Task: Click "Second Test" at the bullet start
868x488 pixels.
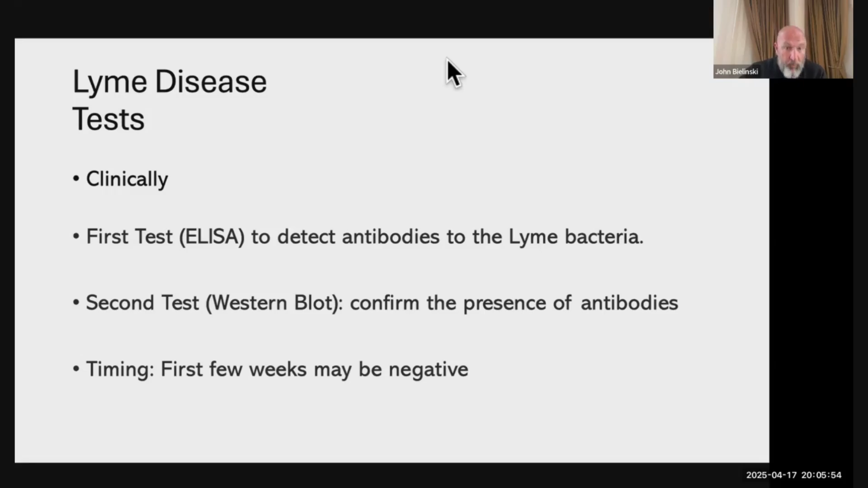Action: pyautogui.click(x=142, y=303)
